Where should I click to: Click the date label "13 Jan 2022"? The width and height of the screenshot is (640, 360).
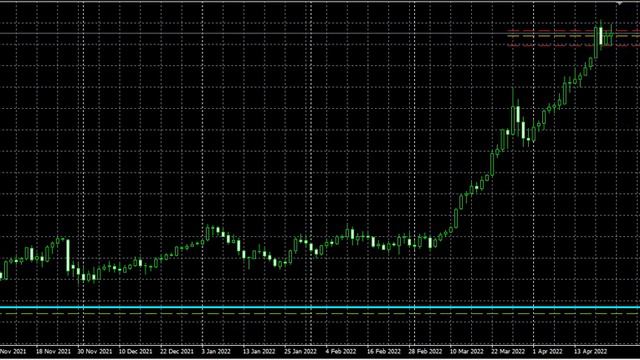(x=259, y=351)
